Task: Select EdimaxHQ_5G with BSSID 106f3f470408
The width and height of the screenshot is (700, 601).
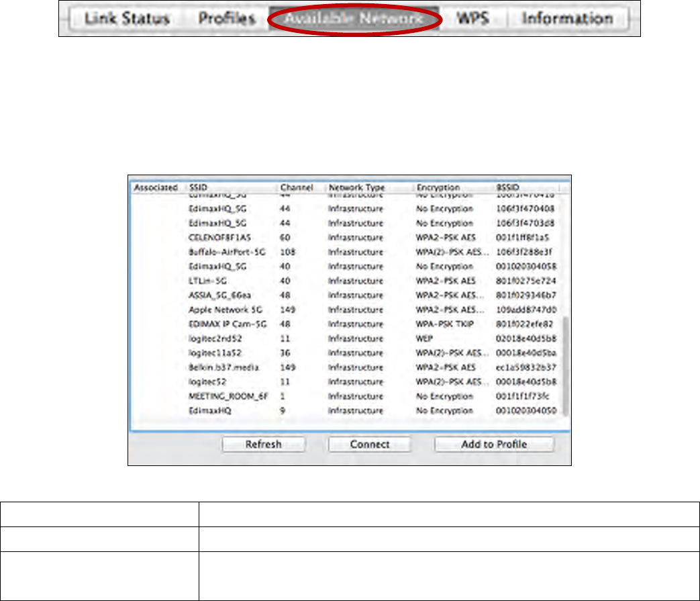Action: [346, 209]
